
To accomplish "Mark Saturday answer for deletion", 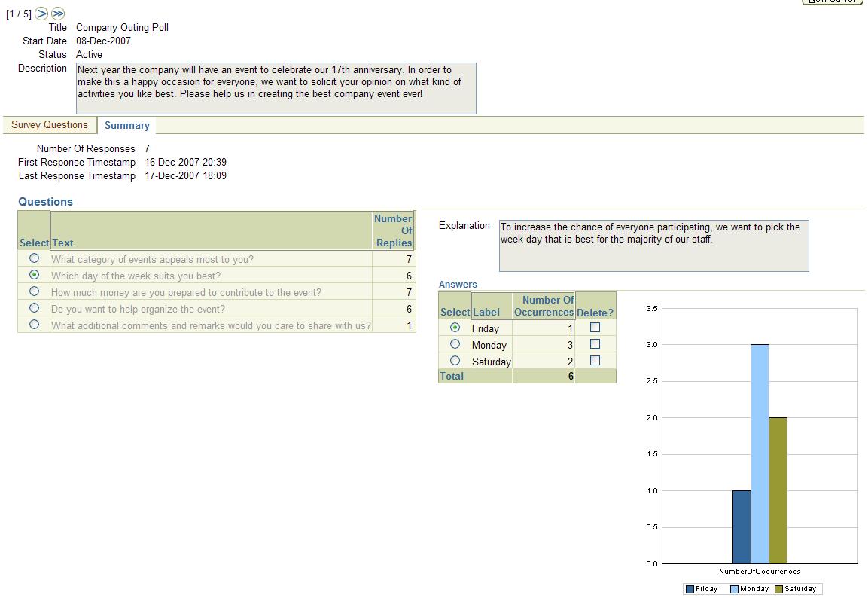I will pyautogui.click(x=595, y=361).
